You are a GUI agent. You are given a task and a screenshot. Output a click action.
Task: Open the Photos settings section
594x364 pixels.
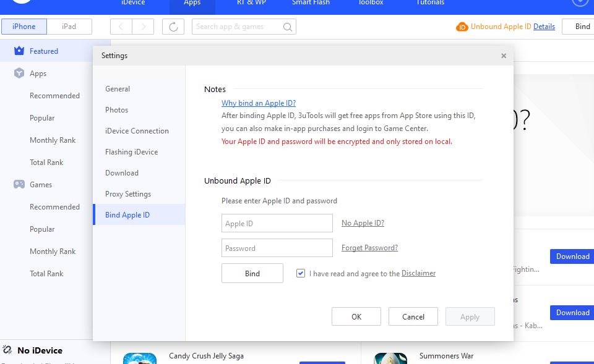click(x=139, y=110)
